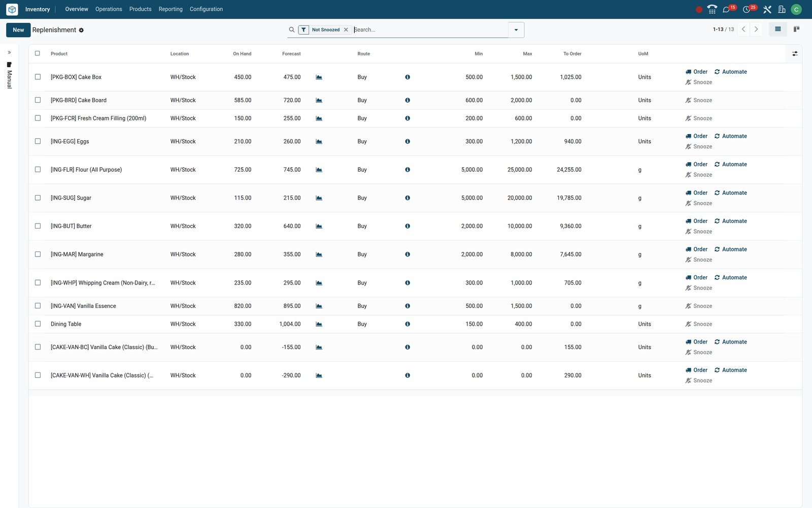The image size is (812, 508).
Task: Go to previous page of records
Action: 743,29
